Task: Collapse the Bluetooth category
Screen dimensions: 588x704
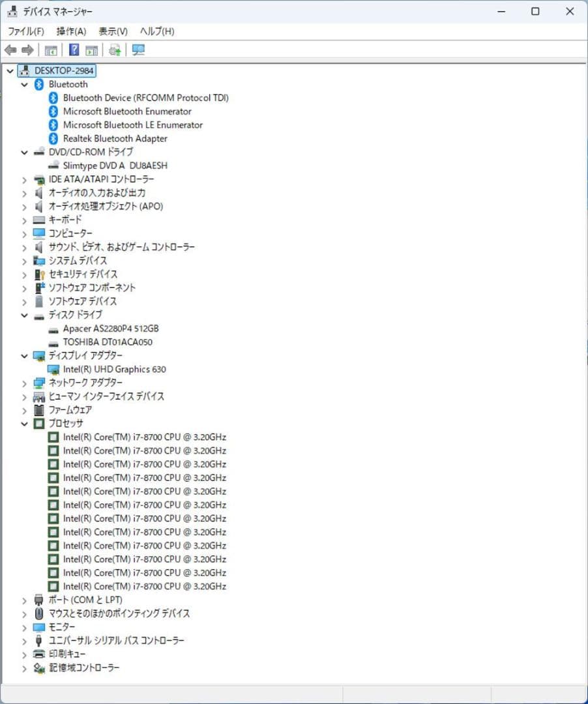Action: (x=24, y=84)
